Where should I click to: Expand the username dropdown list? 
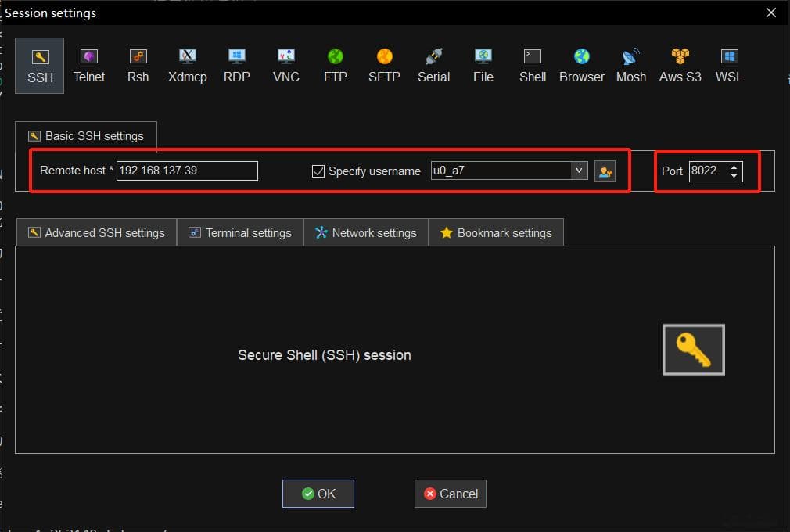pyautogui.click(x=580, y=171)
